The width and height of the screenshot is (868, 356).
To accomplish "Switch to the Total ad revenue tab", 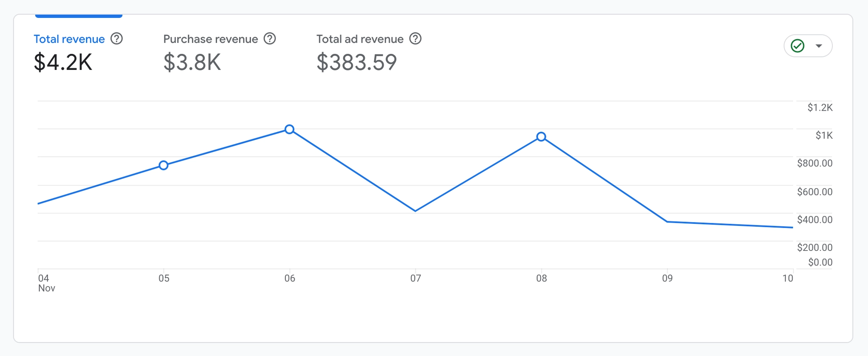I will (360, 39).
